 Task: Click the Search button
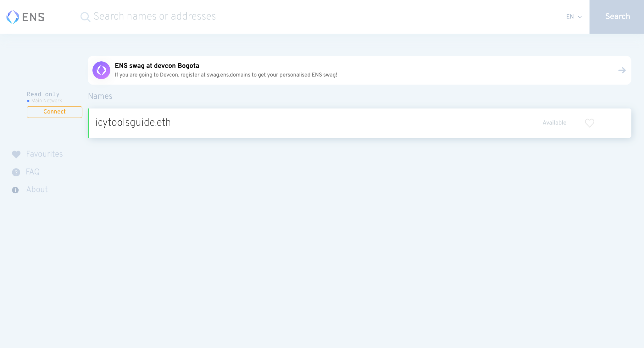(x=617, y=17)
